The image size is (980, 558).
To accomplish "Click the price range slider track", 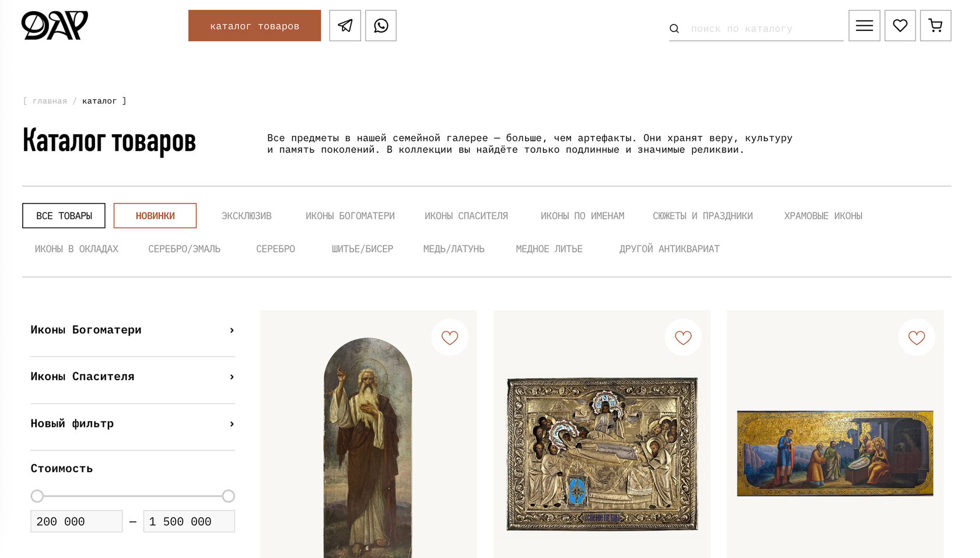I will [132, 496].
